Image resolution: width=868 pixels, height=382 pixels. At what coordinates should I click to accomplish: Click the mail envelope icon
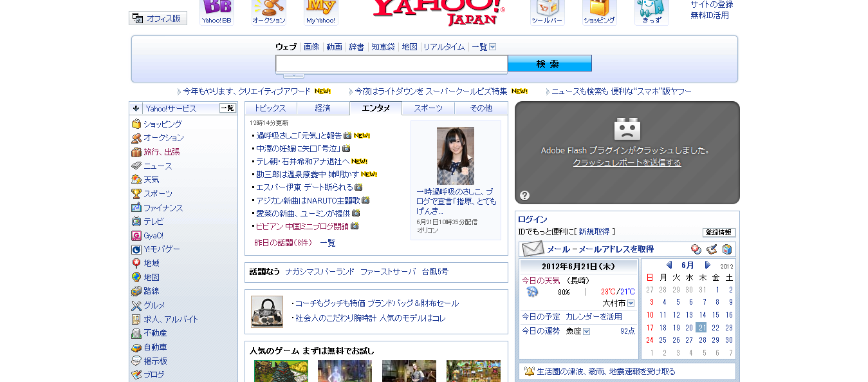533,249
